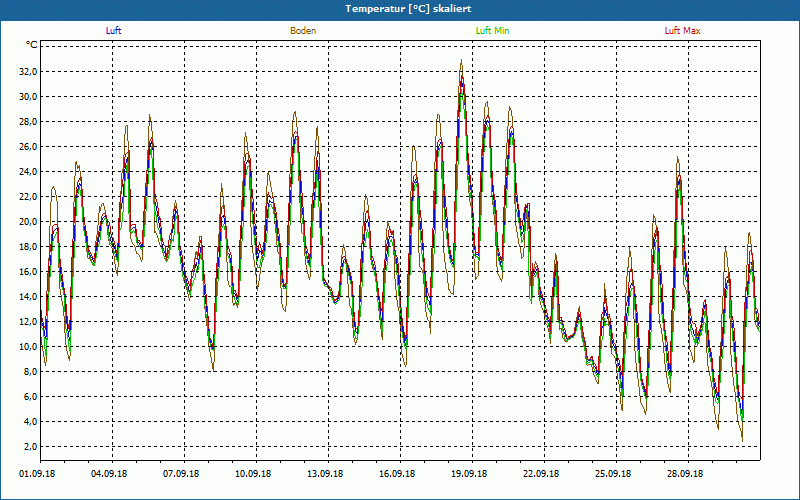The image size is (800, 500).
Task: Click the '8,0' y-axis value
Action: pyautogui.click(x=31, y=371)
